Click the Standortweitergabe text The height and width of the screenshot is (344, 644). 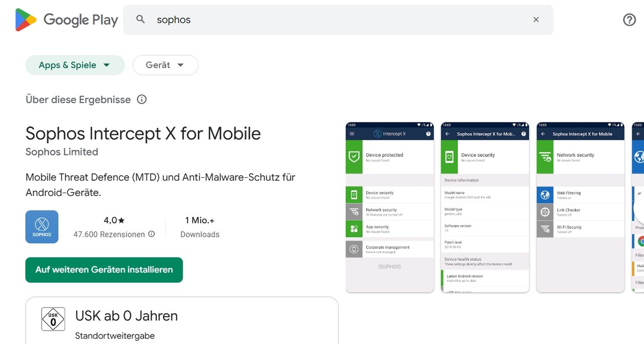[115, 336]
